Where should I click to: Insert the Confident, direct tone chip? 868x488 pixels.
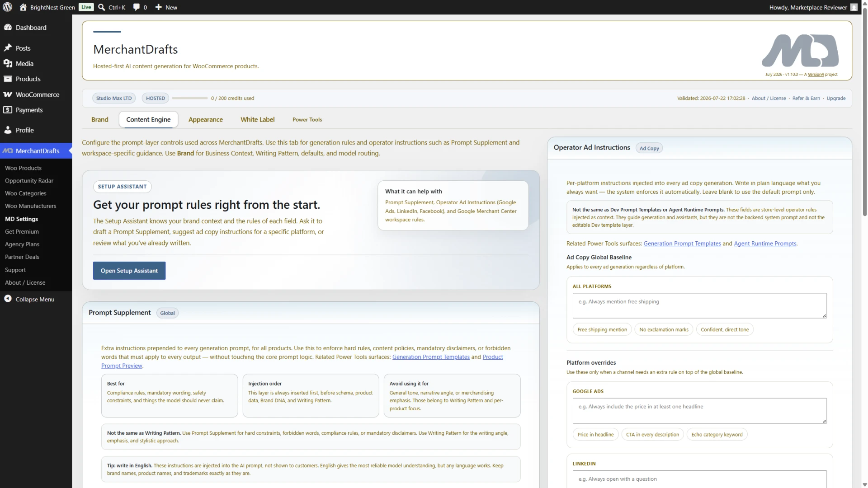click(x=725, y=329)
